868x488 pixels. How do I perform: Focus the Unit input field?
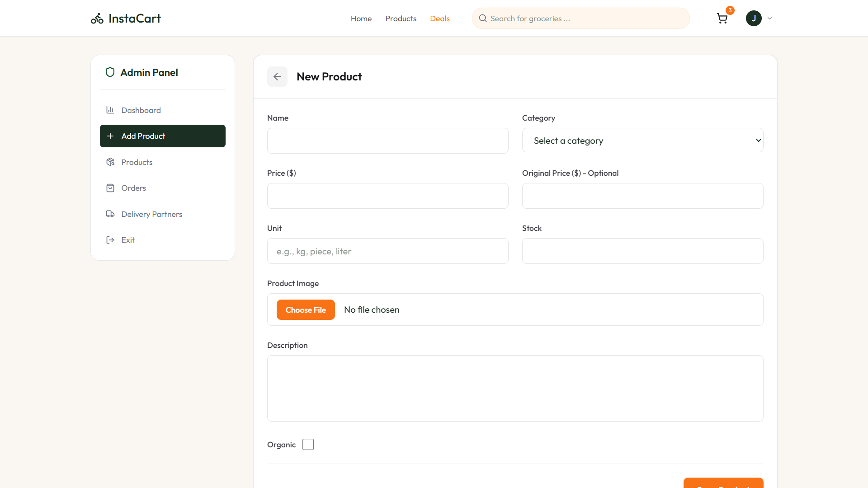(x=388, y=251)
